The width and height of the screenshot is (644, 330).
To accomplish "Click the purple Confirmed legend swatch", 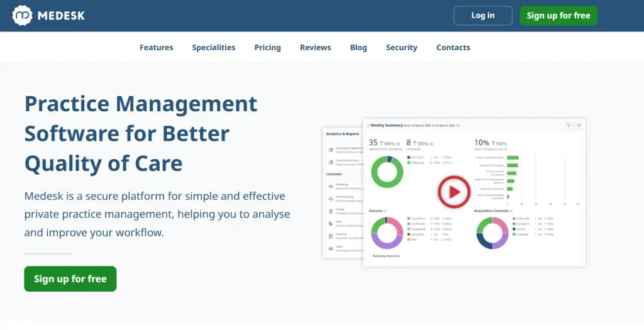I will pos(409,224).
